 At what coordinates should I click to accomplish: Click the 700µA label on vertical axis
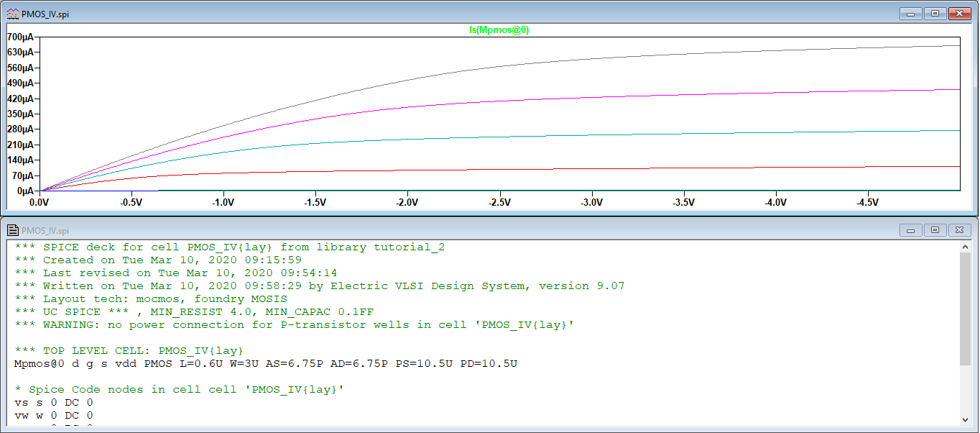21,37
